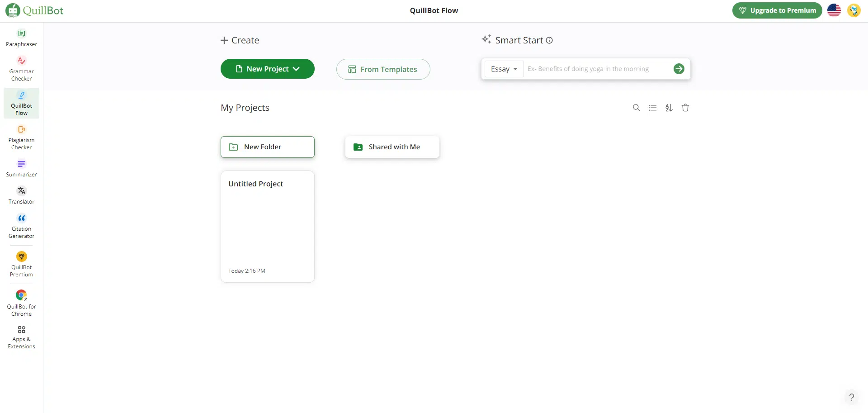The width and height of the screenshot is (868, 413).
Task: Open the Summarizer tool
Action: point(21,168)
